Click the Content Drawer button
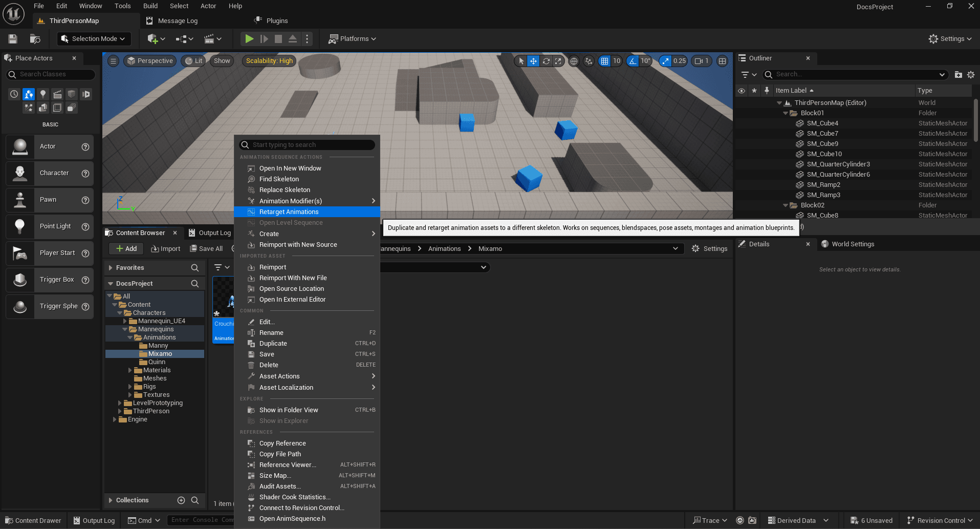The height and width of the screenshot is (529, 980). click(x=33, y=520)
